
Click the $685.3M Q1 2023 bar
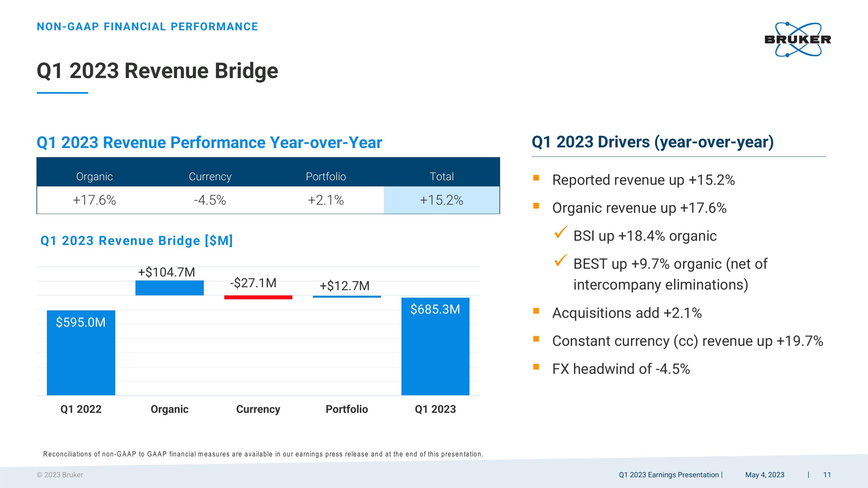(x=435, y=346)
